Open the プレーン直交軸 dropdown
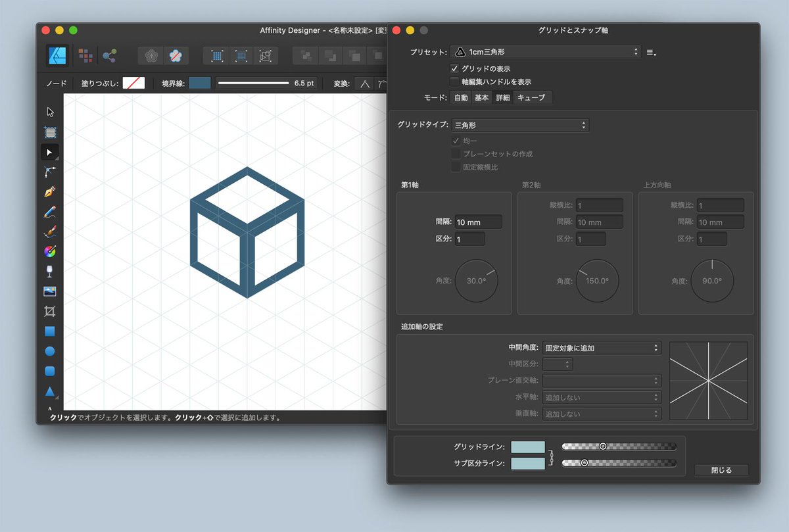The image size is (789, 532). (x=601, y=380)
